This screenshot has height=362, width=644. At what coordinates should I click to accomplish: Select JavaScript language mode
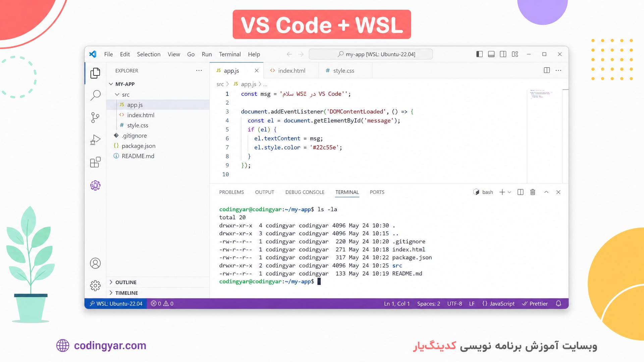tap(498, 304)
